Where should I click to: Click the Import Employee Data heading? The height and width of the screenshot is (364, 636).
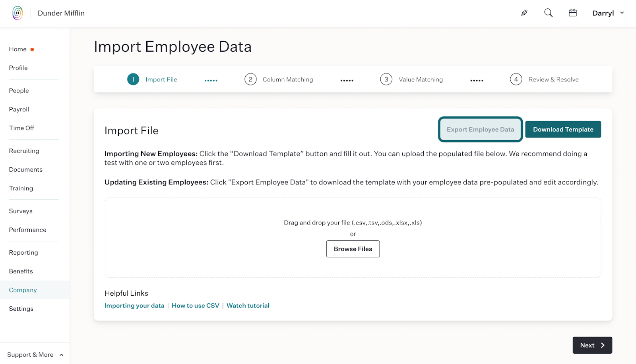[173, 47]
